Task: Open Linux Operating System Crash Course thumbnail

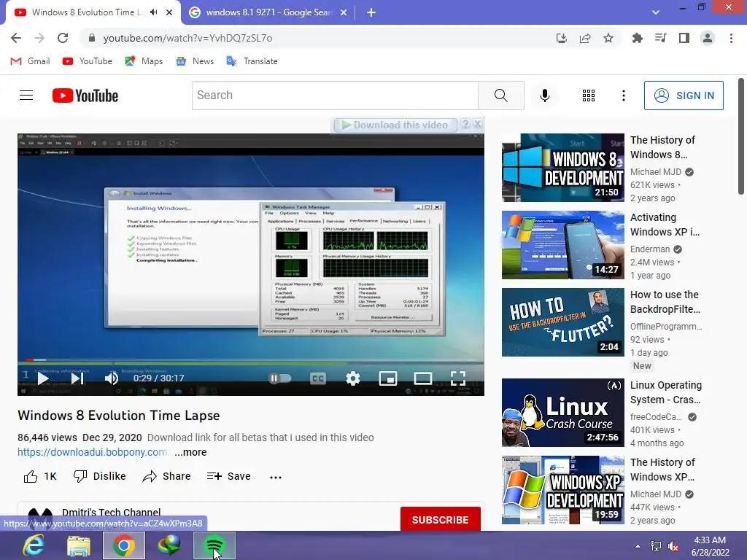Action: 563,413
